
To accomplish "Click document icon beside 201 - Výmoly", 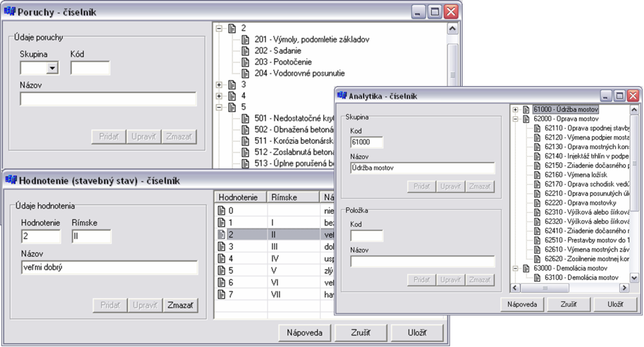I will (245, 39).
